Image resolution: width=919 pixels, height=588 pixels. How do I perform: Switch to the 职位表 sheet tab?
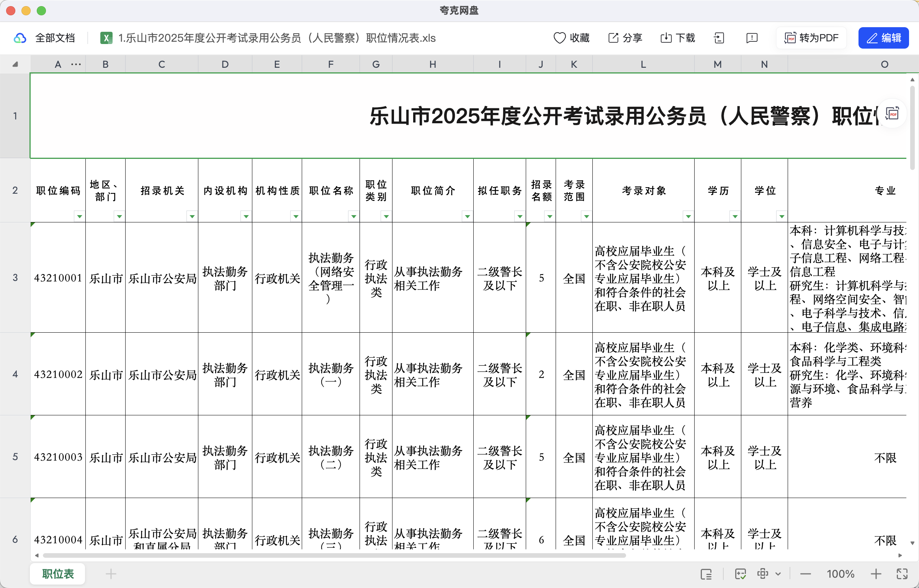click(57, 574)
